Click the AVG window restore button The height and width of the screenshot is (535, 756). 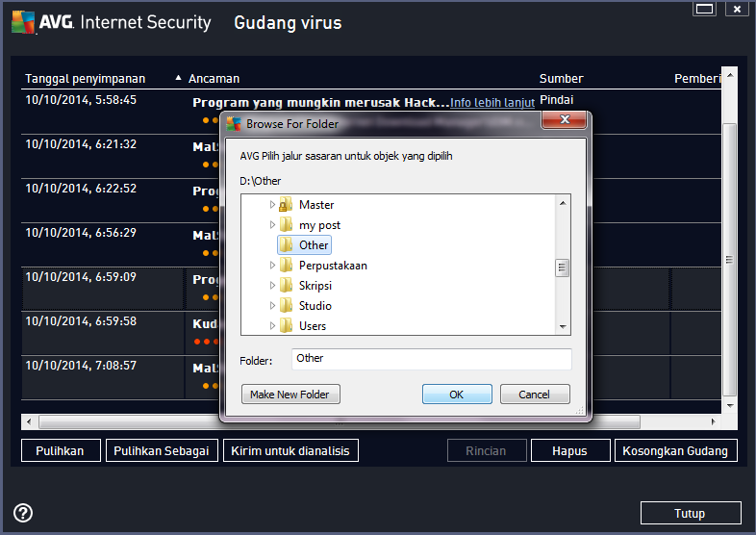pyautogui.click(x=704, y=10)
